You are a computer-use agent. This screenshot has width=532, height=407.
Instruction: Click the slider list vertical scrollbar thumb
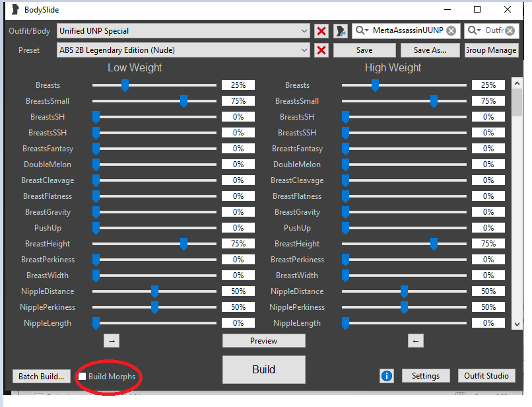(517, 102)
